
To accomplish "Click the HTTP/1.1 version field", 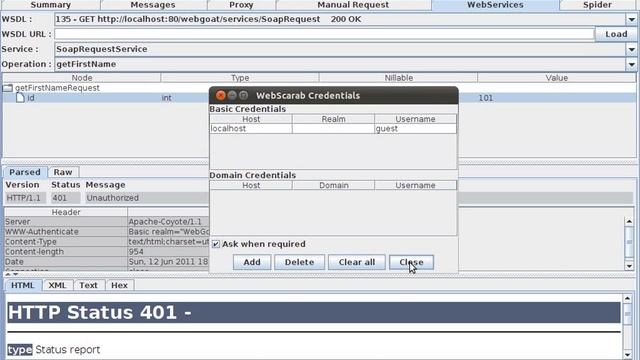I will (x=25, y=198).
